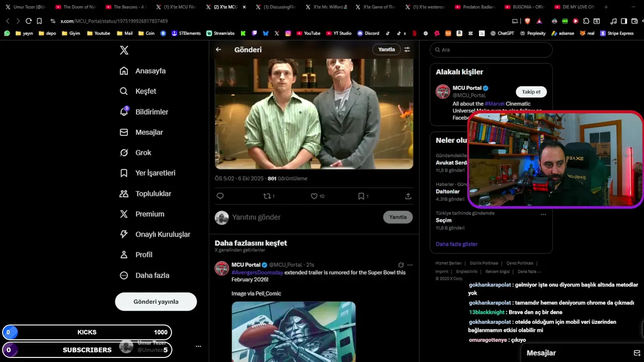This screenshot has width=644, height=362.
Task: Go back with the Gönderi arrow
Action: click(x=218, y=50)
